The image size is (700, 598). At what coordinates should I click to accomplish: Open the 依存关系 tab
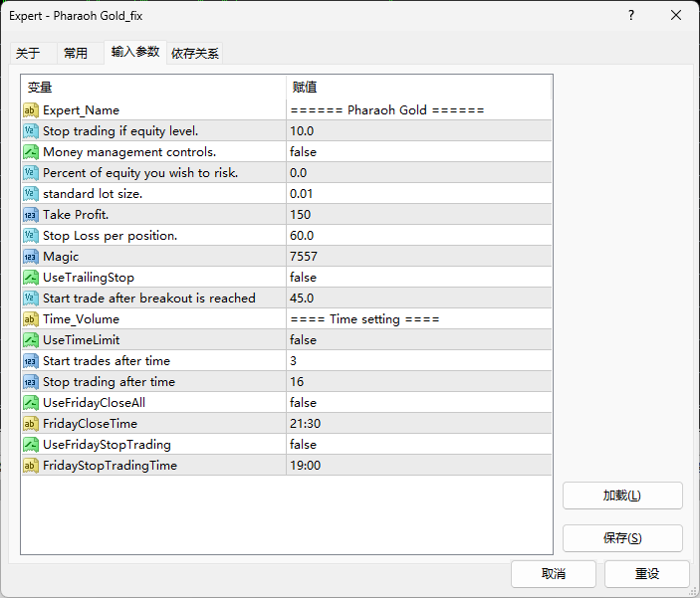(195, 53)
